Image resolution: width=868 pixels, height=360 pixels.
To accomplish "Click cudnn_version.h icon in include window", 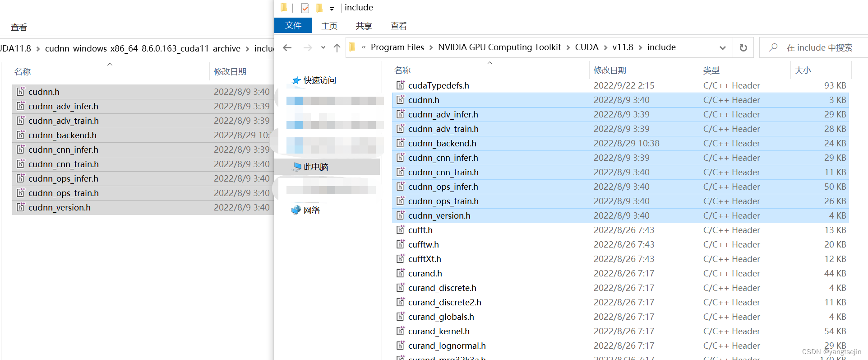I will (400, 215).
